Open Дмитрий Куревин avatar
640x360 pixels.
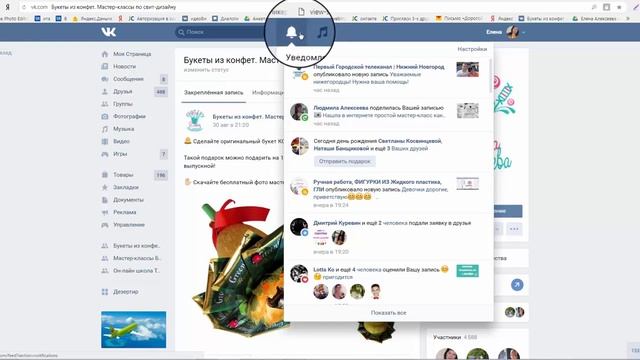click(x=299, y=227)
